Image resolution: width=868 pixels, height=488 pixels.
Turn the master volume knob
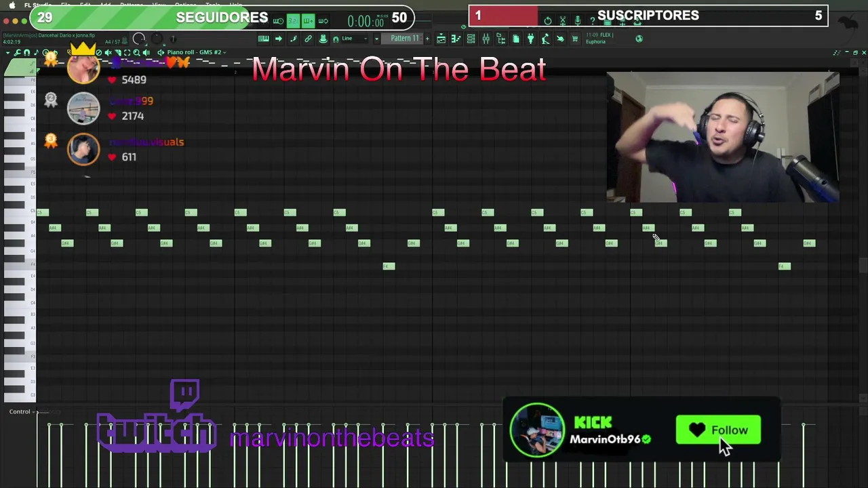[139, 39]
